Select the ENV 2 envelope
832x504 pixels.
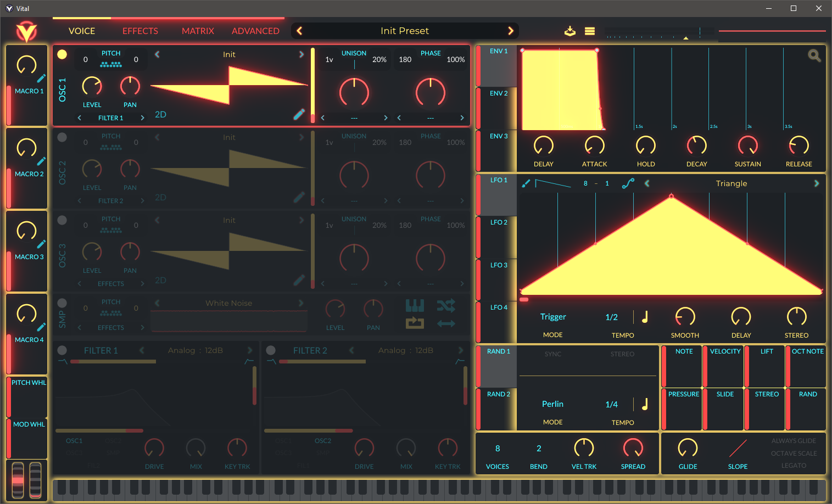pos(498,94)
